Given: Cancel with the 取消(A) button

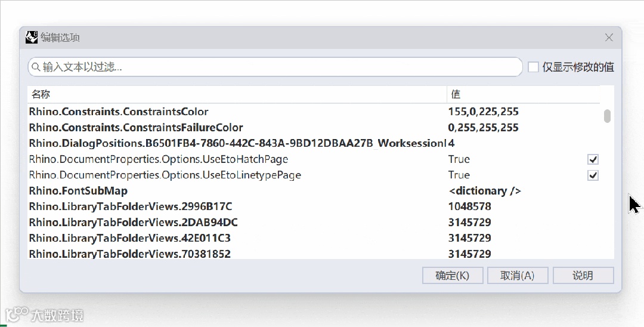Looking at the screenshot, I should pos(518,276).
